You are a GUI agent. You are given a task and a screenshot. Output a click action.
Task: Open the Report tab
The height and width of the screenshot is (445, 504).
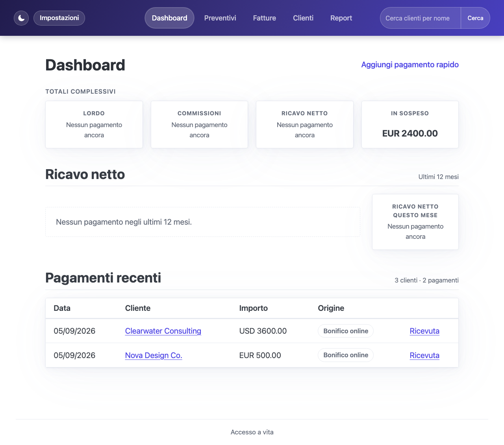coord(341,18)
